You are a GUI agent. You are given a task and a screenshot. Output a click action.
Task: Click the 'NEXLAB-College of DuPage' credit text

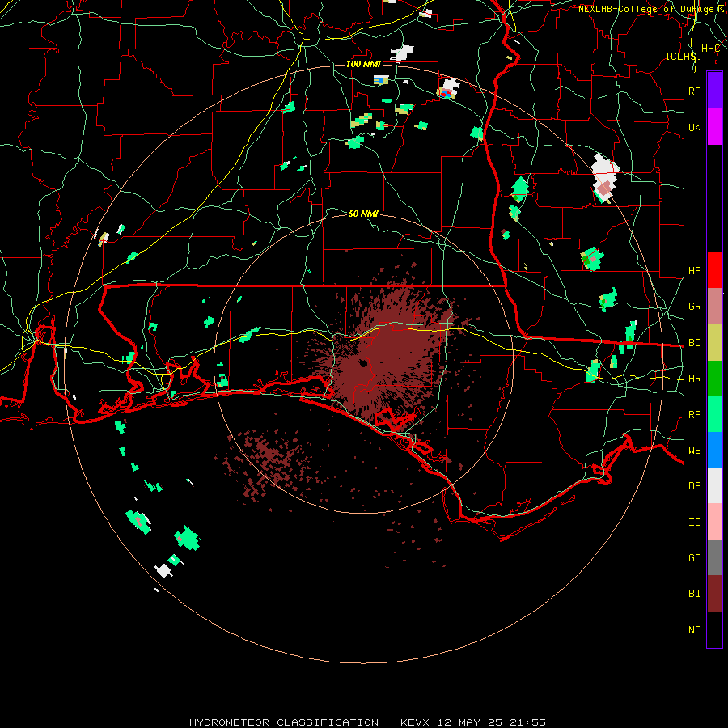point(645,9)
